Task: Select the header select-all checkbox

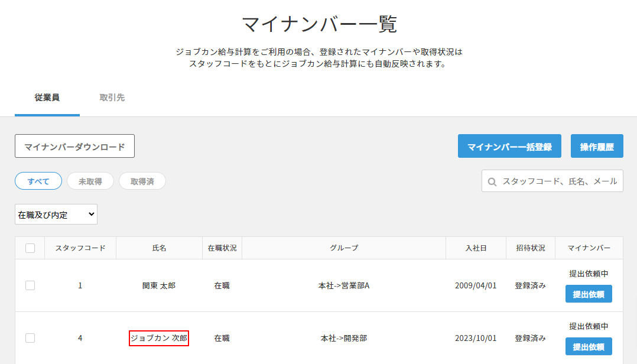Action: (30, 248)
